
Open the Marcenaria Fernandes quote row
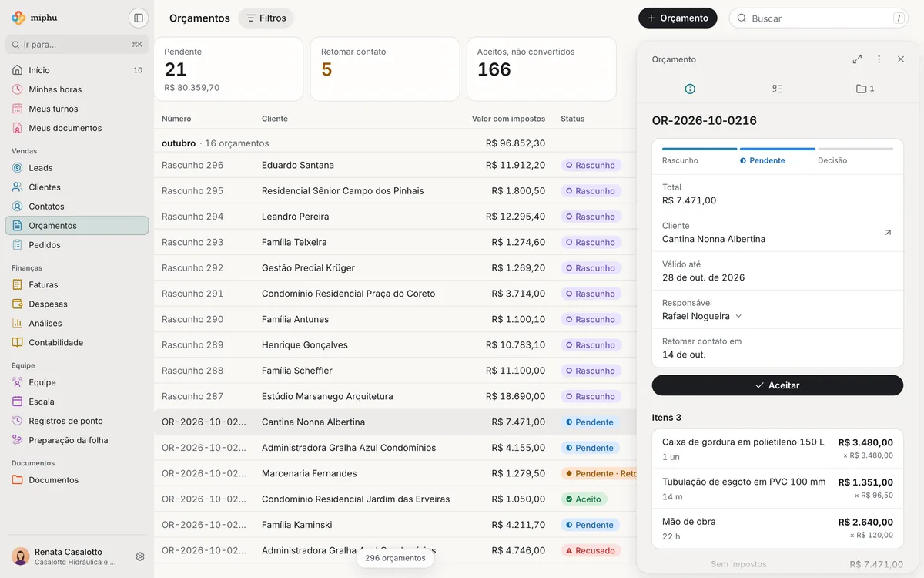[395, 473]
